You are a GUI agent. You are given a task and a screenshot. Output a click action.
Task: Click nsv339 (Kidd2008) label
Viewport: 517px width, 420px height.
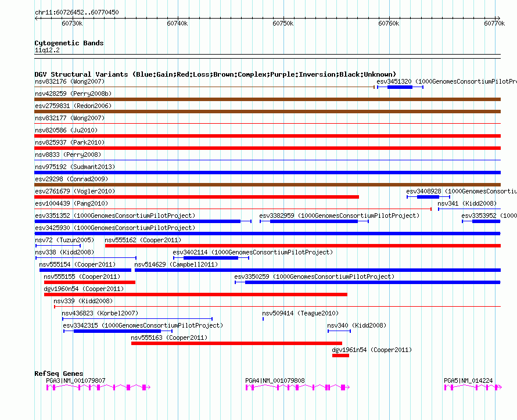point(83,301)
